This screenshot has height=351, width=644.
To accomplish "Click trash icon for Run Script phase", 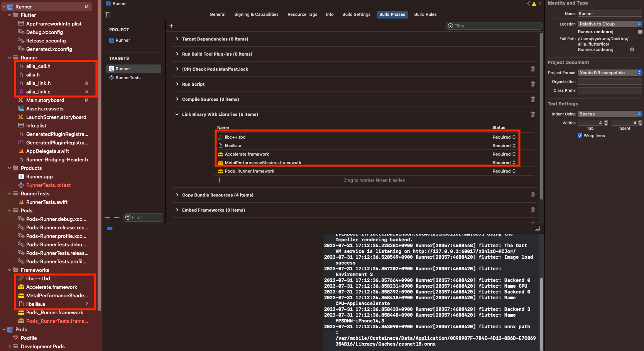I will point(532,84).
